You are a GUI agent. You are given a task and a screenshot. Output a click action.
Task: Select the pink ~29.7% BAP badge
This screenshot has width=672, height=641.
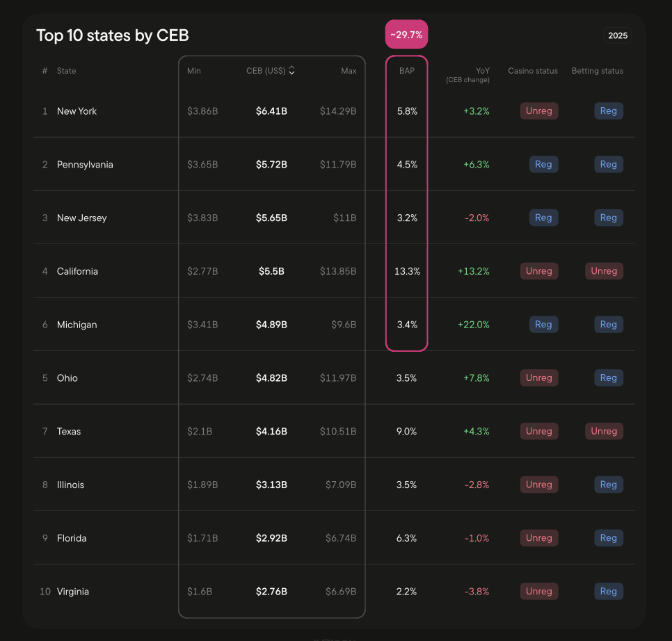click(406, 33)
